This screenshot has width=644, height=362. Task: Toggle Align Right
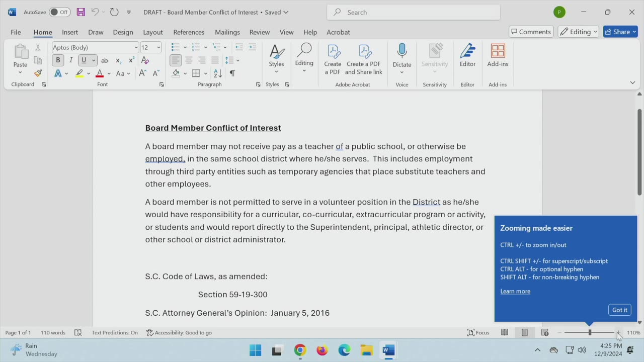click(202, 60)
